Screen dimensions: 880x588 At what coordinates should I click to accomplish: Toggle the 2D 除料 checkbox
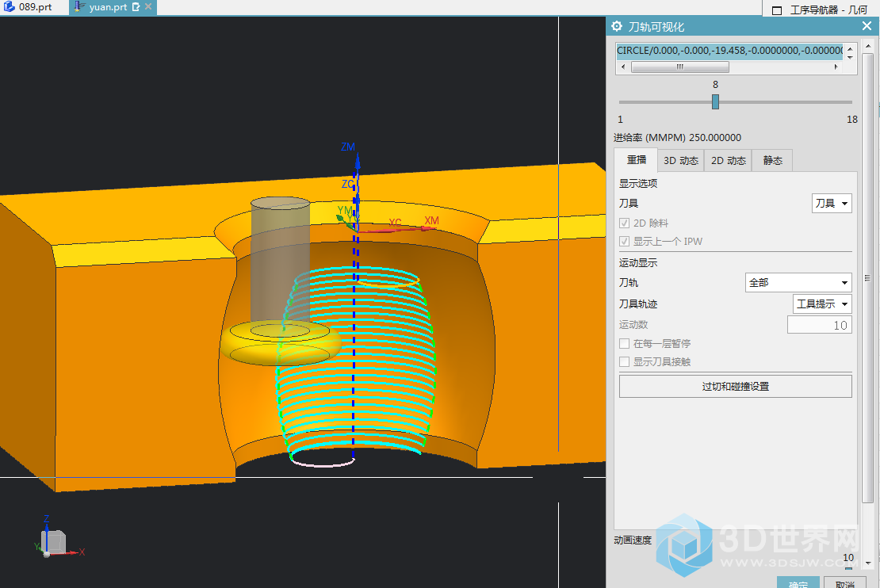(624, 223)
